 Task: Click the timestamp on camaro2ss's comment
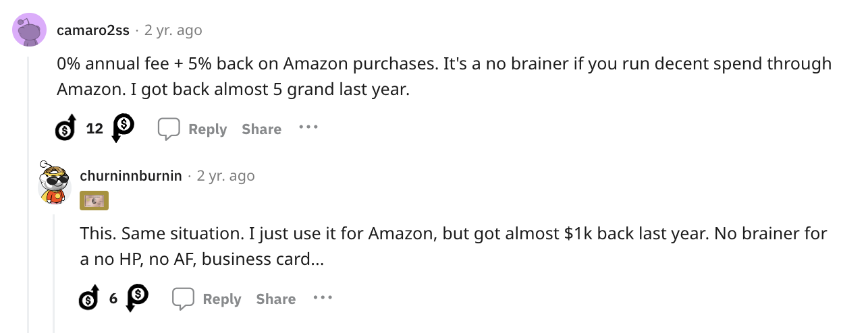pos(173,30)
